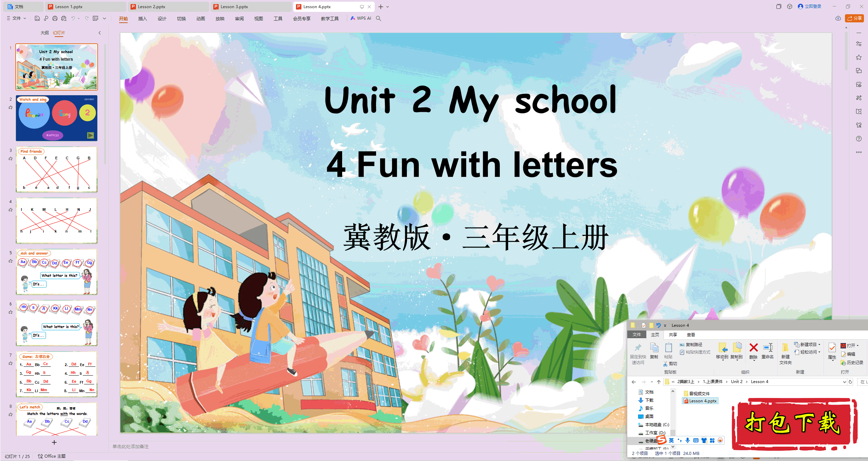Click the Explorer Up directory arrow

pyautogui.click(x=659, y=382)
